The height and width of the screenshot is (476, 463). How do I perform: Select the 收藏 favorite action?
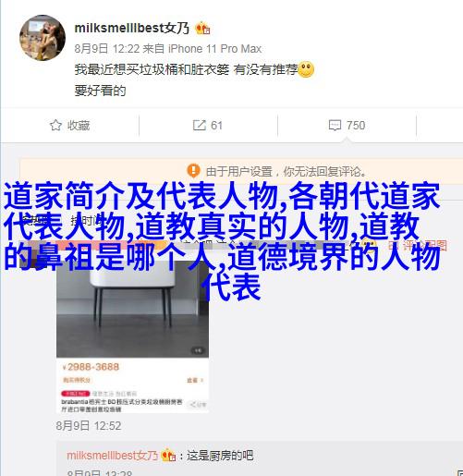69,126
